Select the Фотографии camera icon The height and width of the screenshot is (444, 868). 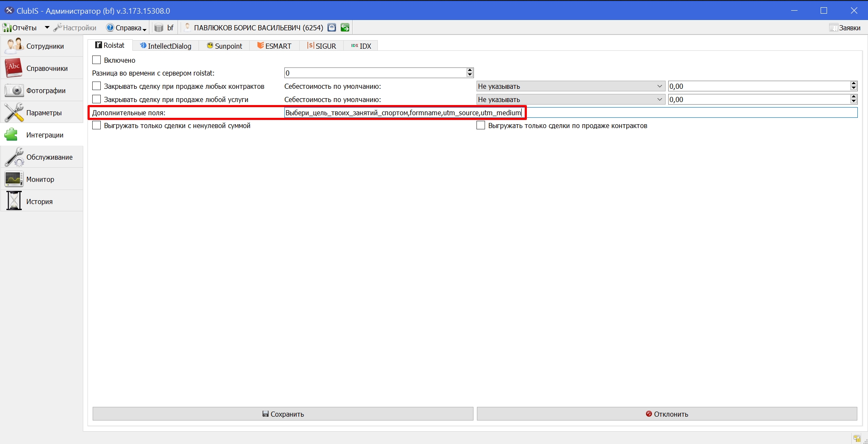[x=14, y=90]
